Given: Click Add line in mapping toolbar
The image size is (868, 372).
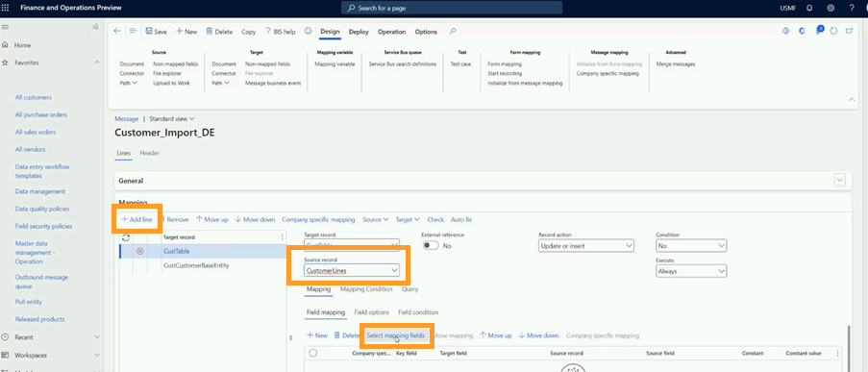Looking at the screenshot, I should click(136, 220).
